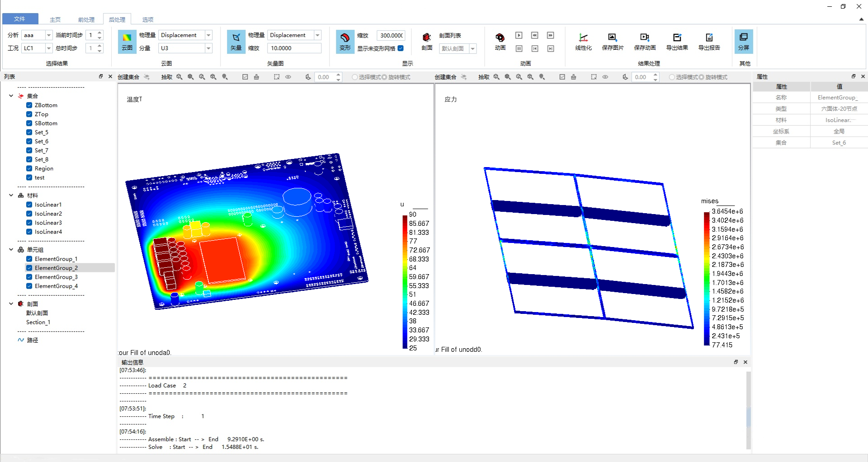Screen dimensions: 868x462
Task: Click rotation angle icon in 温度T viewport toolbar
Action: pyautogui.click(x=308, y=77)
